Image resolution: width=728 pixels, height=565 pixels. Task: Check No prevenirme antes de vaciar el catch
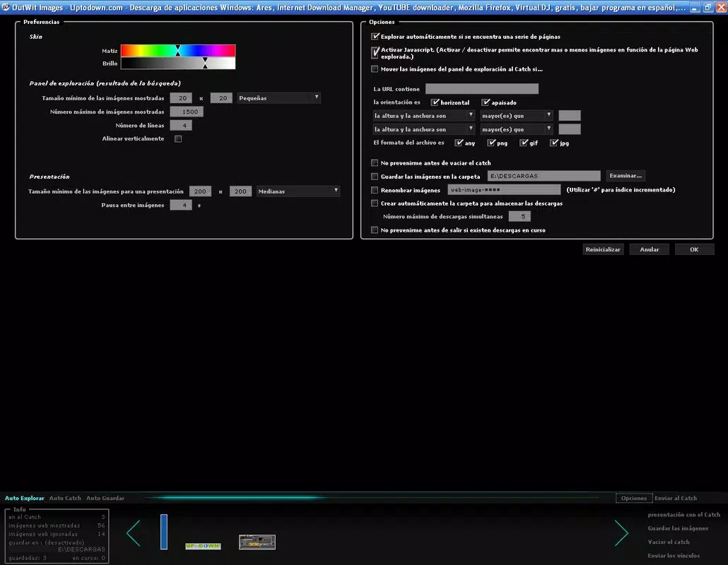(x=375, y=163)
